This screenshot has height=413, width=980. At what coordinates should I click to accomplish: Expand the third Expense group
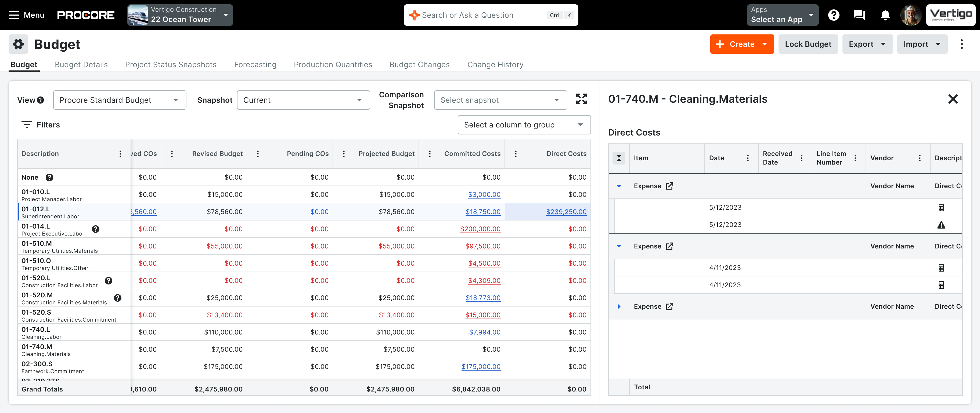pos(619,307)
